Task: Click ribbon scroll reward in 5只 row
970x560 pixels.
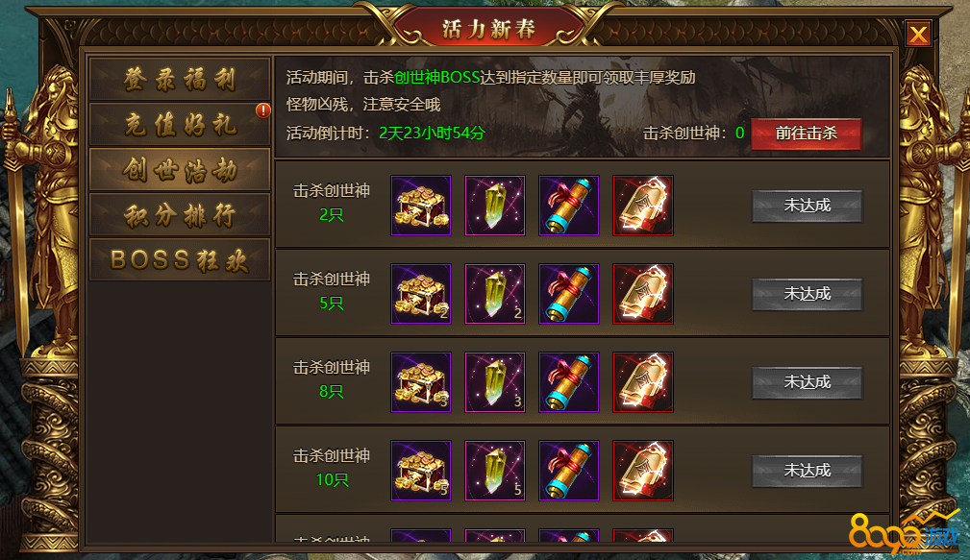Action: click(569, 294)
